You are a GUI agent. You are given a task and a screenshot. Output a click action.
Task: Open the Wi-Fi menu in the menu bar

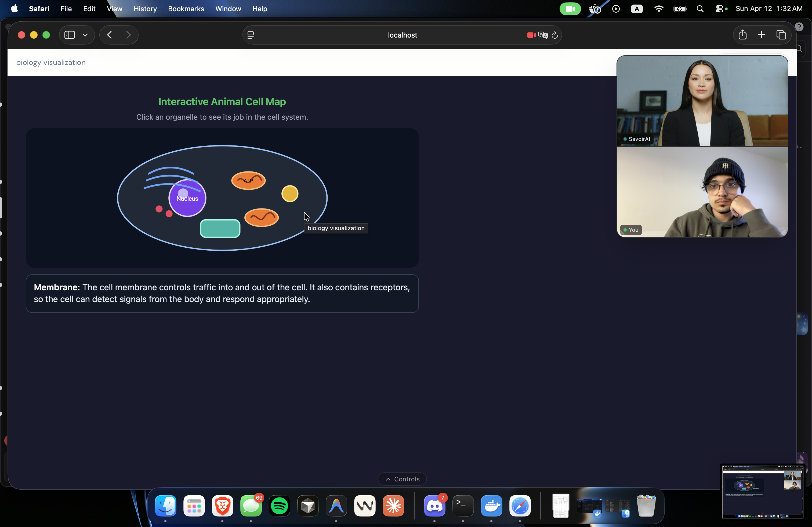[658, 9]
